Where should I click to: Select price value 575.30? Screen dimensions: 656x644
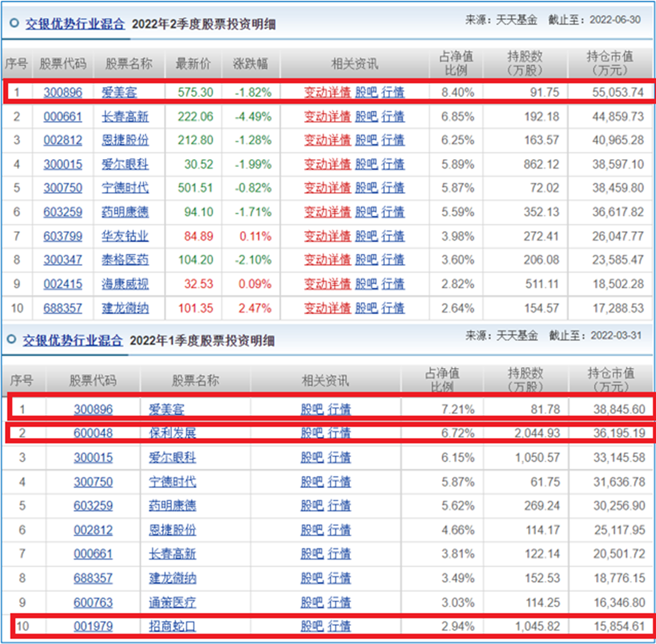(195, 92)
